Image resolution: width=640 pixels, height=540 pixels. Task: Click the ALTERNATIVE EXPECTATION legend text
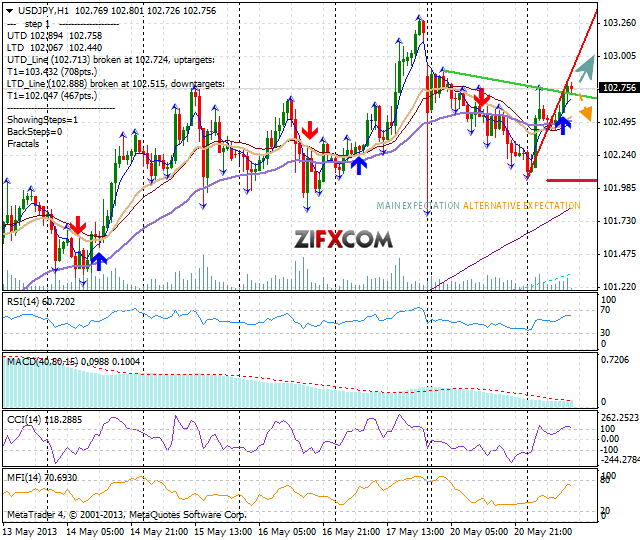pyautogui.click(x=522, y=205)
